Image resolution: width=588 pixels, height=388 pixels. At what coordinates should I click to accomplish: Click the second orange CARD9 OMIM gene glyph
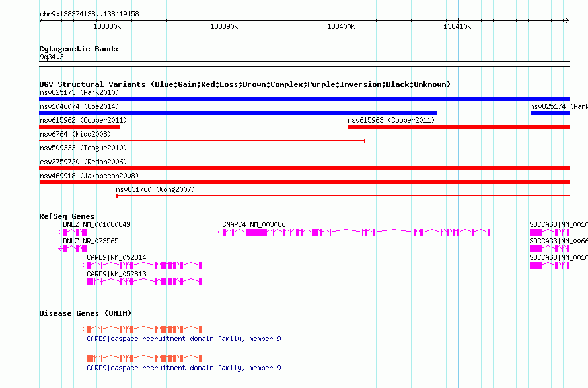[x=145, y=358]
